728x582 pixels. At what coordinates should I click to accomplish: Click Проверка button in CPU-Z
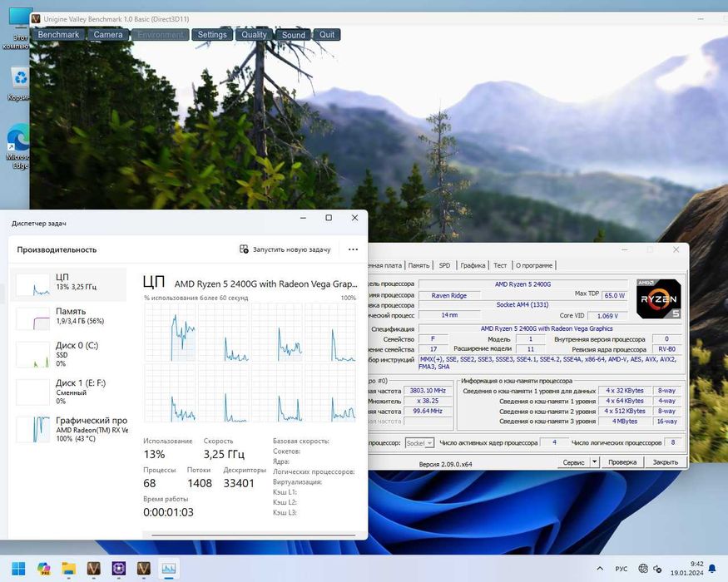[x=622, y=462]
